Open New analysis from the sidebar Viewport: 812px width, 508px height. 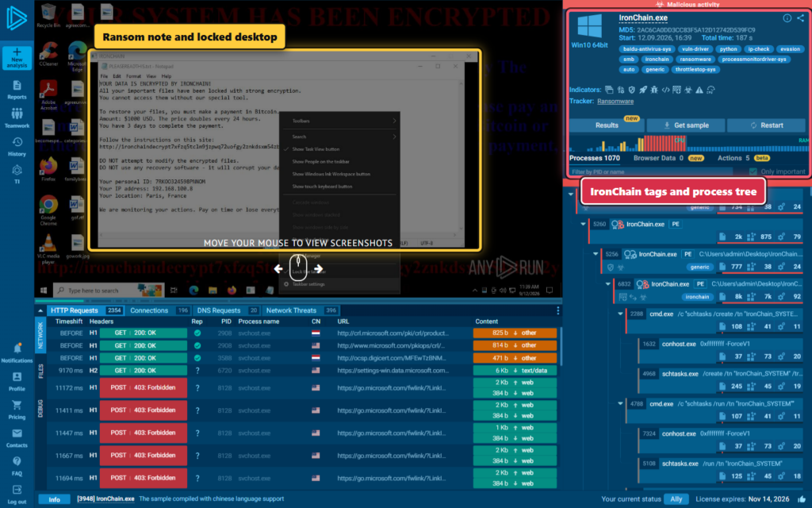coord(17,57)
